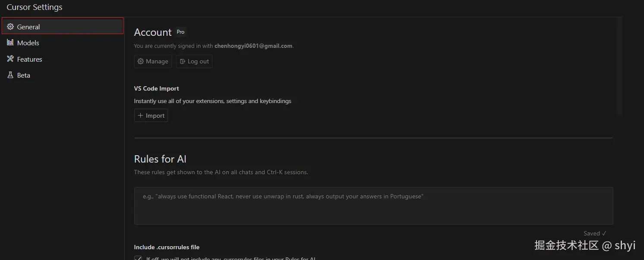This screenshot has width=644, height=260.
Task: Click the signed-in Gmail address
Action: (x=253, y=46)
